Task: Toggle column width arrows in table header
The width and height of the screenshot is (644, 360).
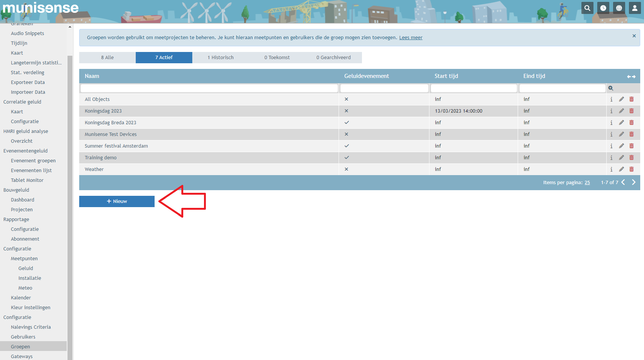Action: click(631, 76)
